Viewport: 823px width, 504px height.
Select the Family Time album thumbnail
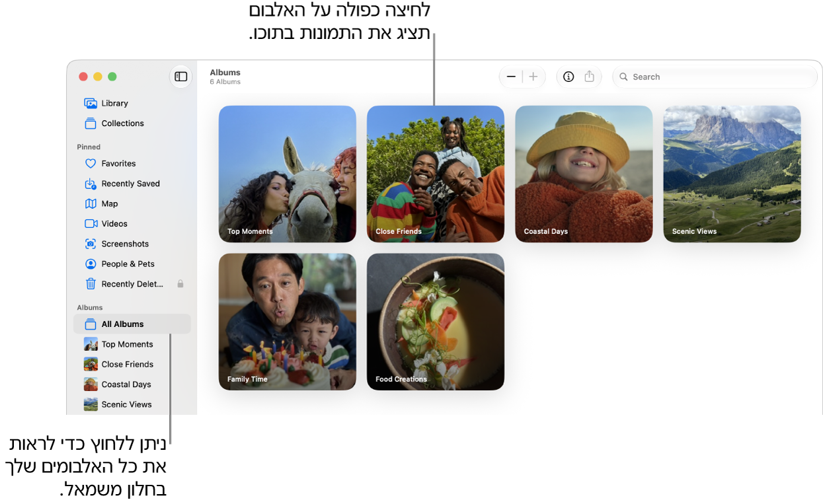coord(288,322)
